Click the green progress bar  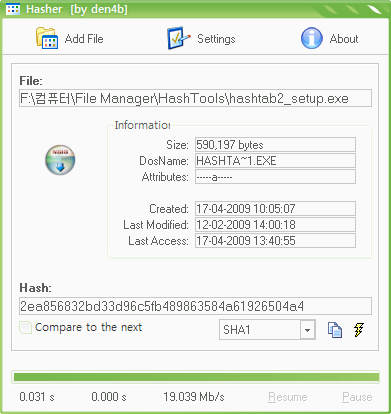(196, 377)
